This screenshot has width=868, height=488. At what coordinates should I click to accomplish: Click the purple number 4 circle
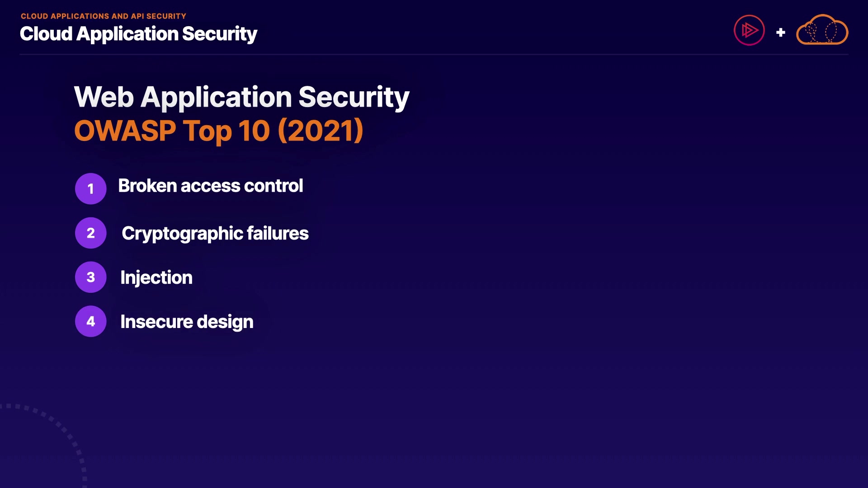coord(91,321)
